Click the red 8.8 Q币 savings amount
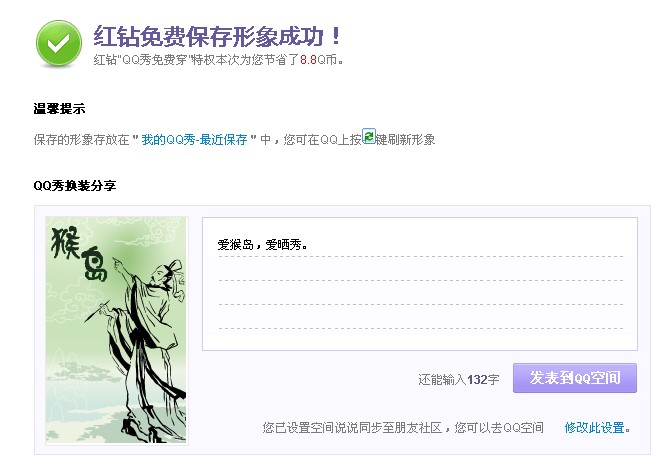Image resolution: width=666 pixels, height=470 pixels. tap(308, 60)
